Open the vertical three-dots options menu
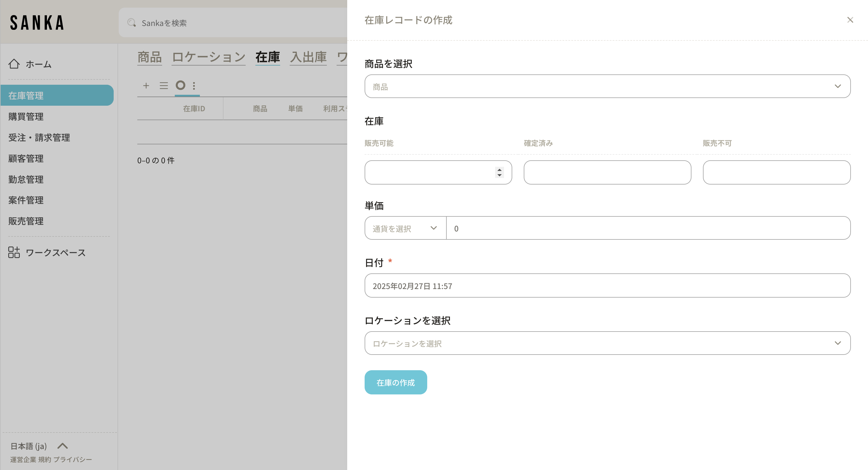This screenshot has height=470, width=868. 194,86
